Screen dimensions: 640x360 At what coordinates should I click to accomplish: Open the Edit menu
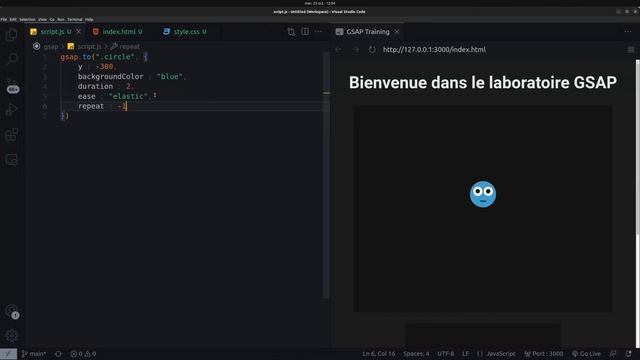coord(13,19)
